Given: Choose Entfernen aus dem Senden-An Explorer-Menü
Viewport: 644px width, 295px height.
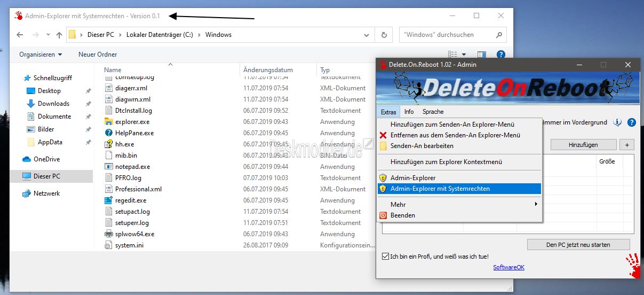Looking at the screenshot, I should (x=459, y=135).
